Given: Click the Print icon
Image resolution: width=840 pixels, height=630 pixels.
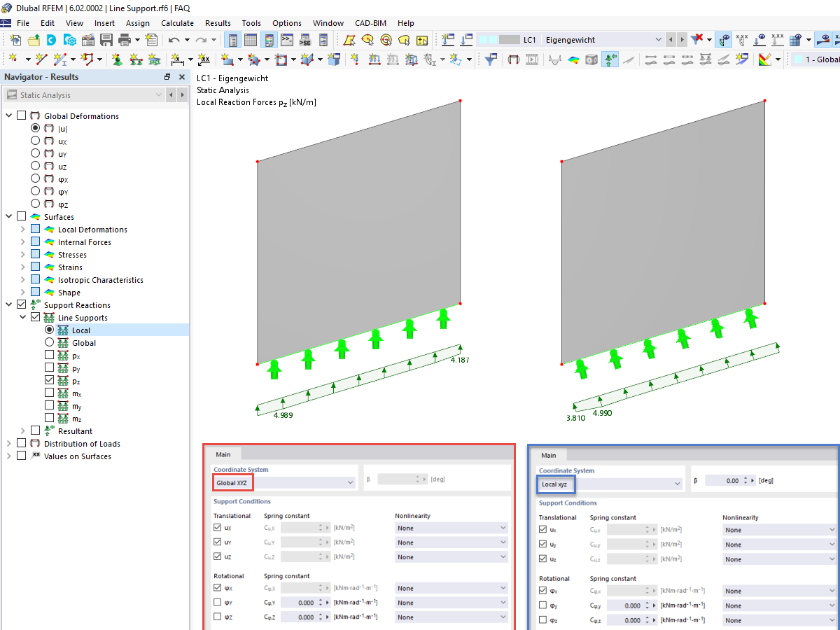Looking at the screenshot, I should 125,40.
